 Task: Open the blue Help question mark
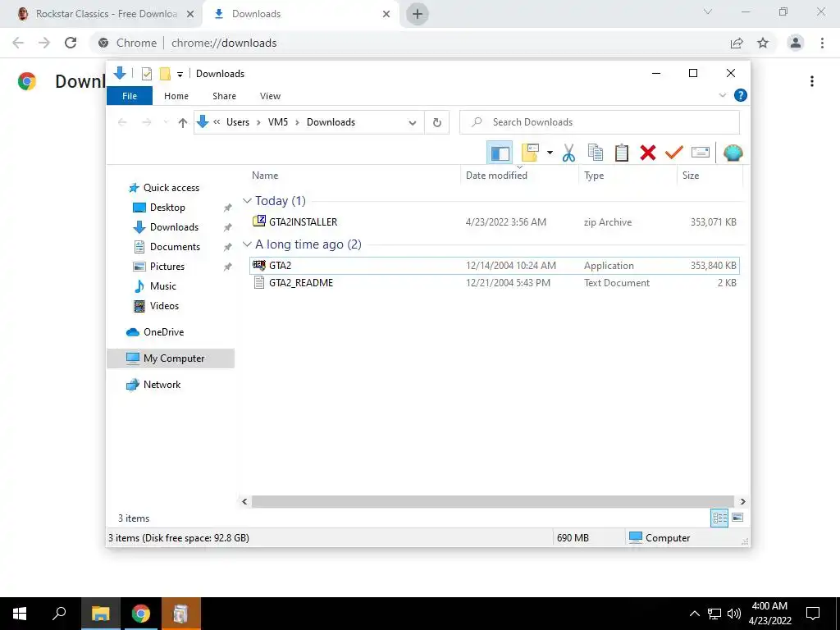click(x=741, y=95)
